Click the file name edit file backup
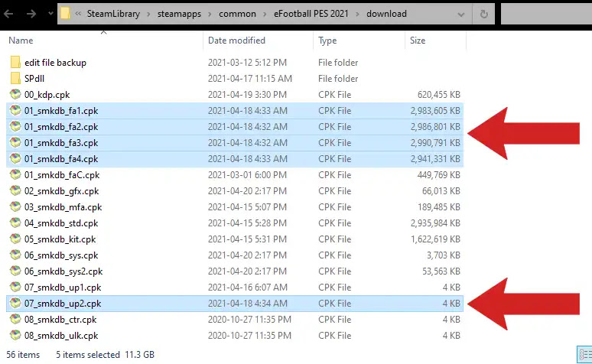 pyautogui.click(x=56, y=63)
